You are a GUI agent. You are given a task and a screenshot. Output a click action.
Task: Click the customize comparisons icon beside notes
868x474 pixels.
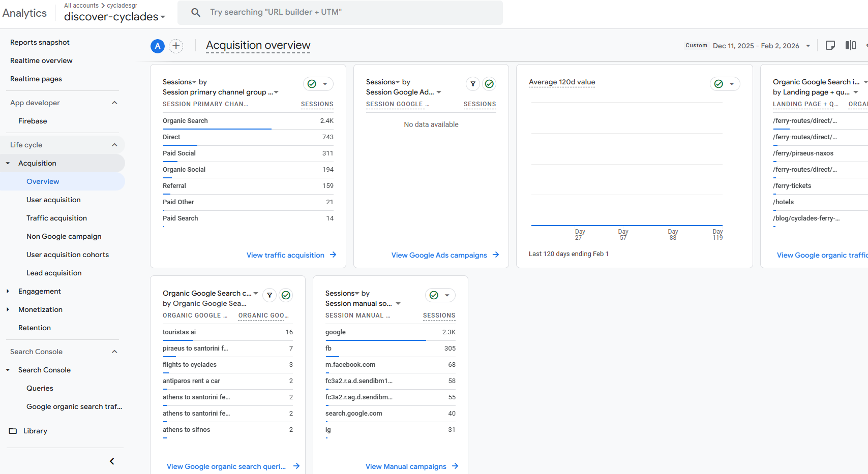point(851,45)
